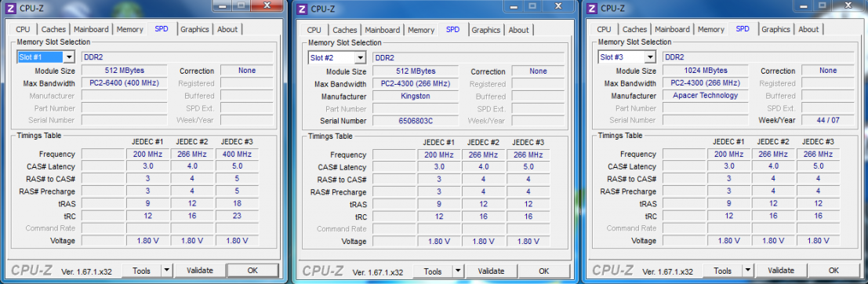Expand Tools dropdown arrow in first window

(167, 271)
